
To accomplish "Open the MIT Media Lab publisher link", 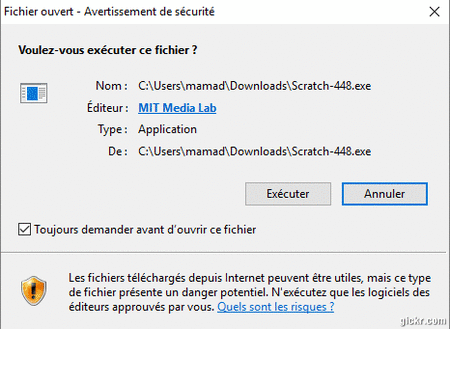I will pos(177,108).
